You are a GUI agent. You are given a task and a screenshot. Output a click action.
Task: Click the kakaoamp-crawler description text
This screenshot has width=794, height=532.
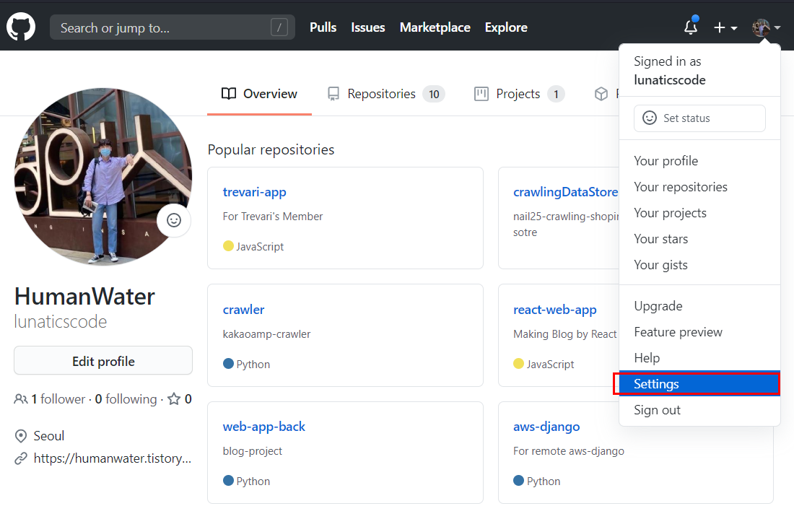[266, 334]
